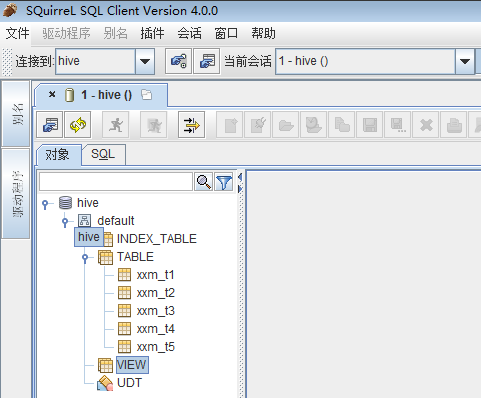The image size is (481, 398).
Task: Click the 'Connect to' hive combo box field
Action: point(96,61)
